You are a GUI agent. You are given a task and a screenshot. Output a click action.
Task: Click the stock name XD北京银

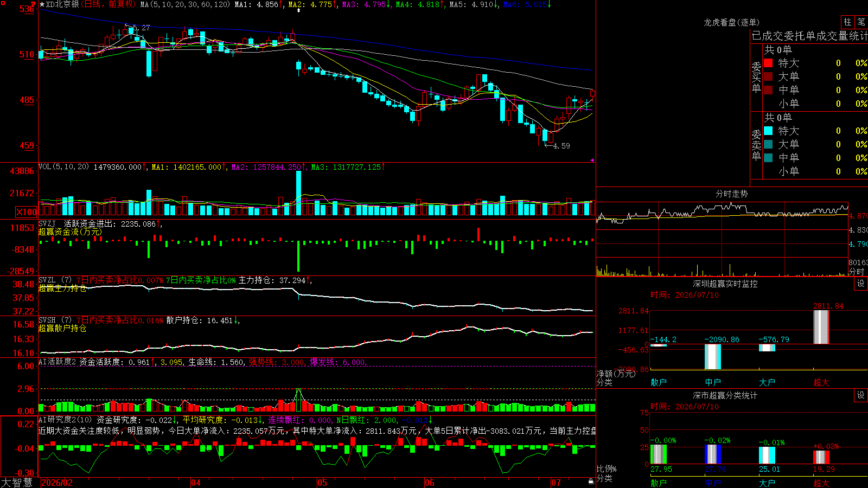(x=62, y=4)
